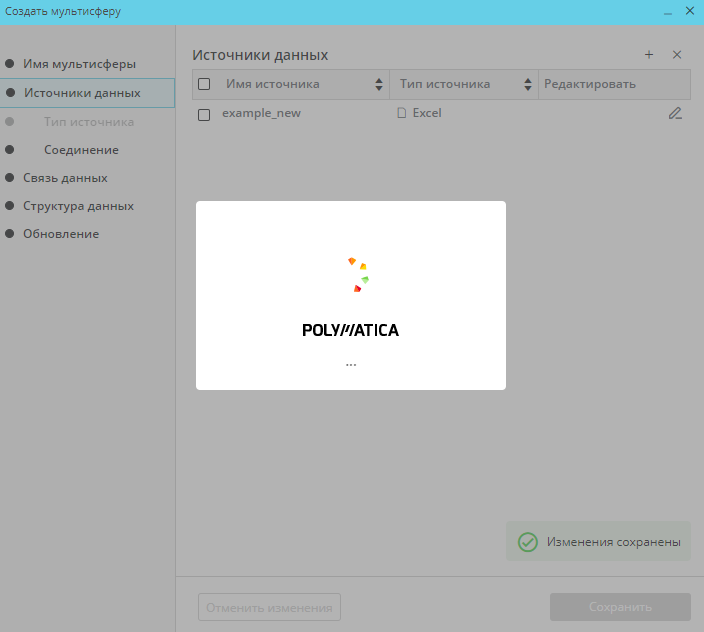Edit the example_new source with pencil icon
The image size is (704, 632).
(675, 113)
